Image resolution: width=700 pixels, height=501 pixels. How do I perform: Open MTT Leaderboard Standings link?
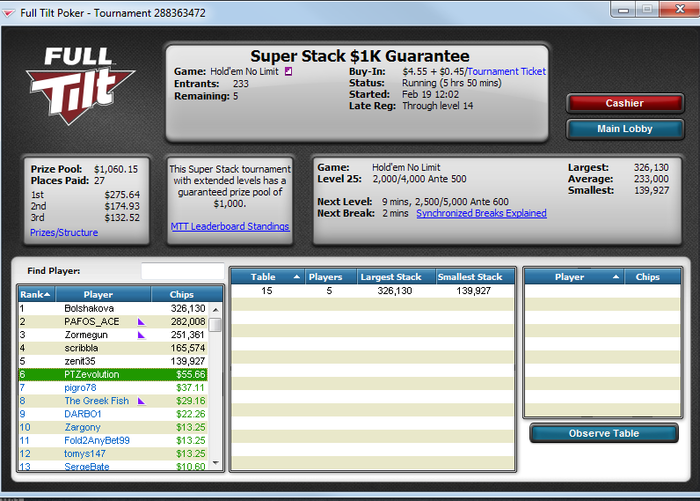[230, 226]
